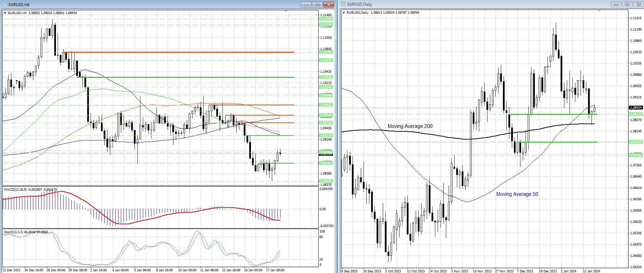Click the EURUSD,H4 chart window icon

pos(4,5)
